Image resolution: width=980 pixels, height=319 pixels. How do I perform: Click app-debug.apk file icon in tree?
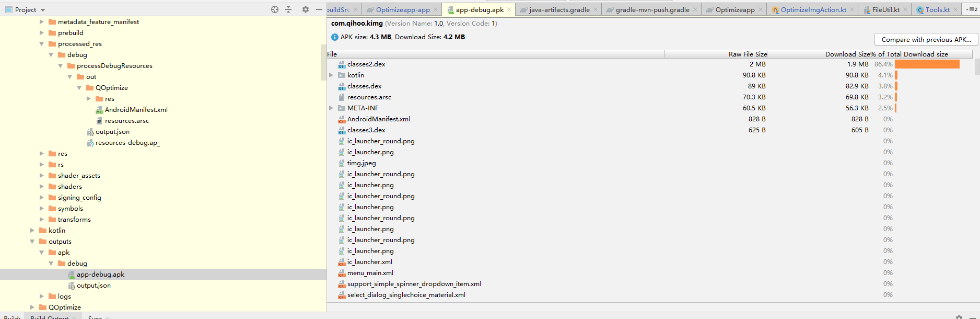click(72, 275)
